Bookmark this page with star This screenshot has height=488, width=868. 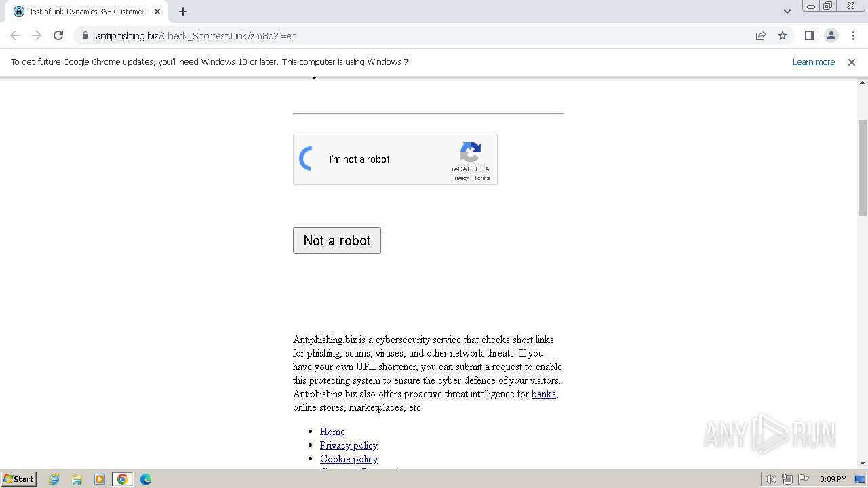(783, 35)
